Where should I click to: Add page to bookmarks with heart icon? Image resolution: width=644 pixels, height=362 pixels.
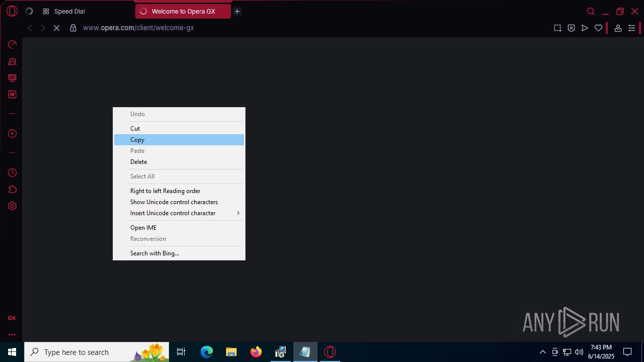coord(598,28)
